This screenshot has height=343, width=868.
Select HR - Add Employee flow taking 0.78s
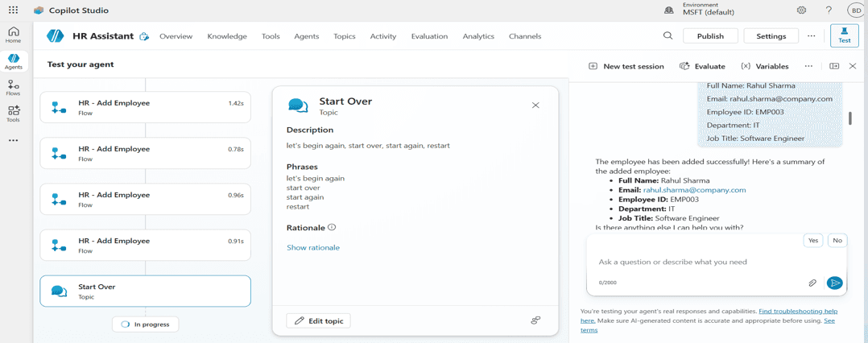tap(145, 153)
